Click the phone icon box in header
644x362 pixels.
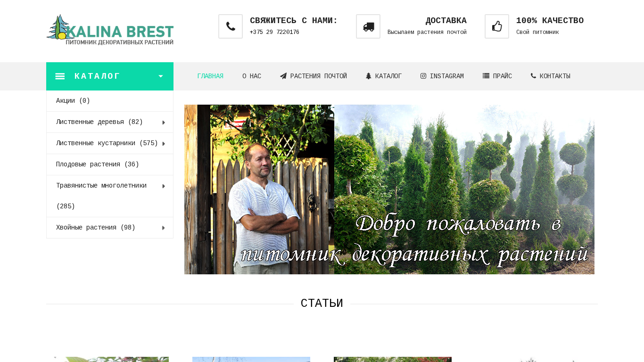[x=231, y=26]
